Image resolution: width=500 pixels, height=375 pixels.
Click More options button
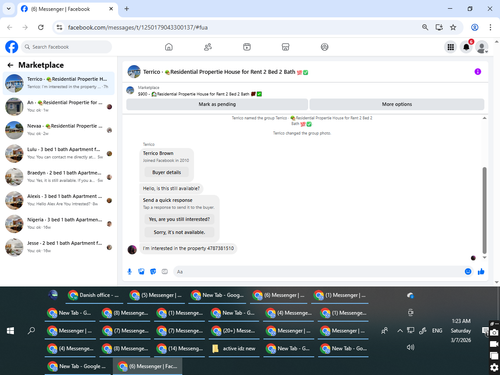397,104
